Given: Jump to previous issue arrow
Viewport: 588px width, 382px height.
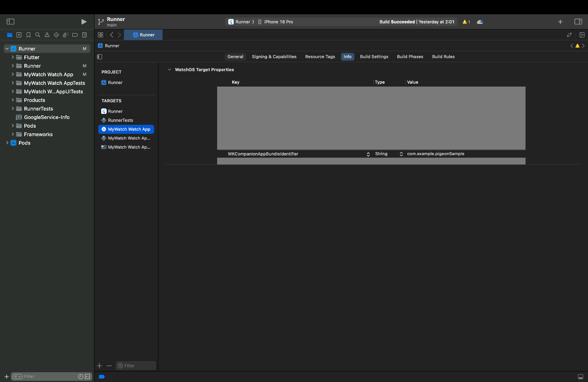Looking at the screenshot, I should point(572,46).
